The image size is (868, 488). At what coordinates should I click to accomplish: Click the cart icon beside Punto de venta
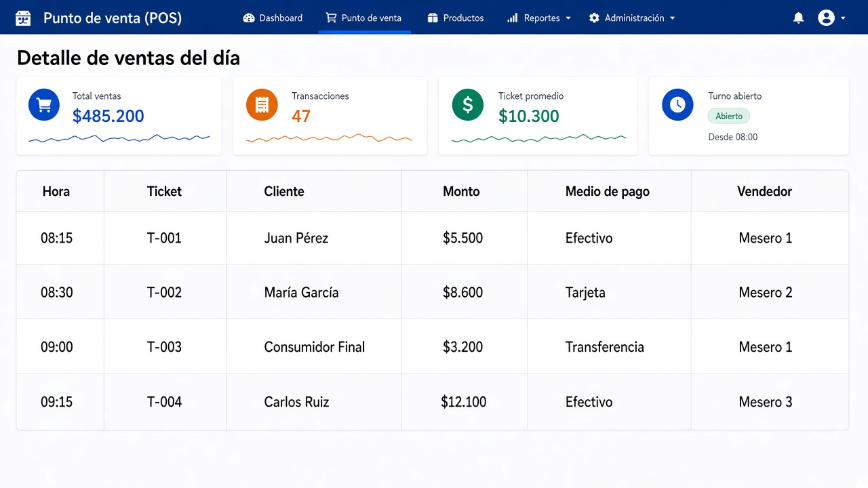pyautogui.click(x=331, y=18)
